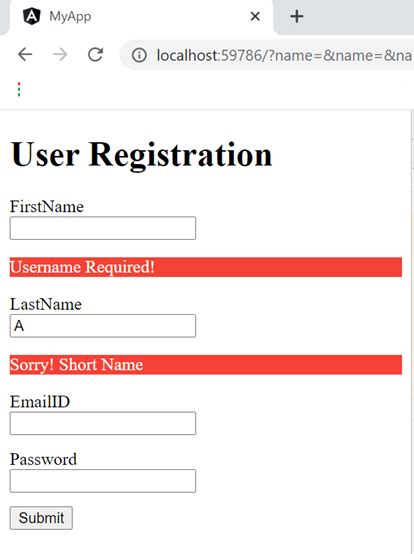Submit the registration form
Screen dimensions: 414x554
pos(41,518)
